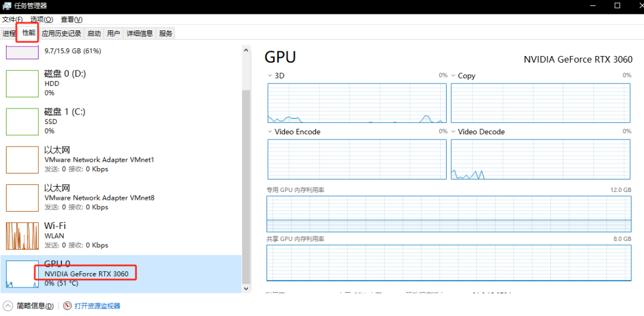The height and width of the screenshot is (316, 644).
Task: Open the 3D engine dropdown chevron
Action: coord(270,76)
